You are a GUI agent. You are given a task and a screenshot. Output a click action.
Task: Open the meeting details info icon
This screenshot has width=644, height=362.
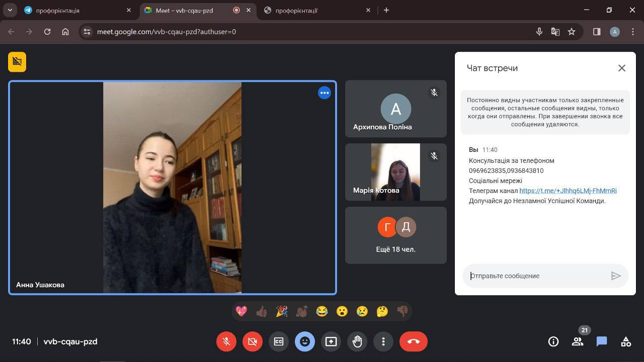[x=553, y=341]
